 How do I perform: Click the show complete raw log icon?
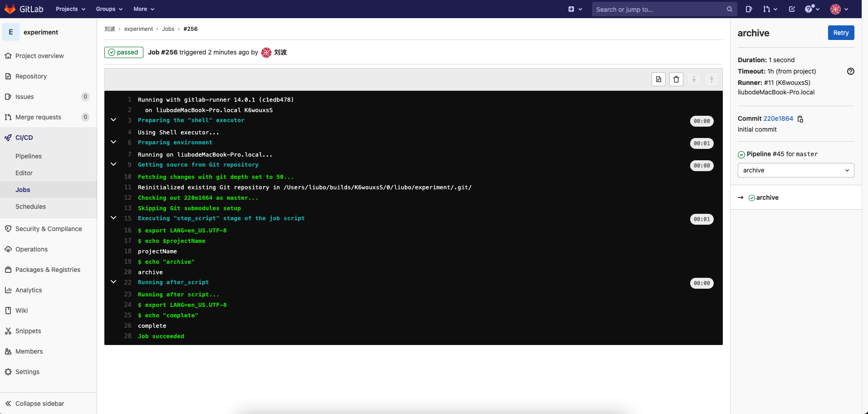(x=658, y=79)
